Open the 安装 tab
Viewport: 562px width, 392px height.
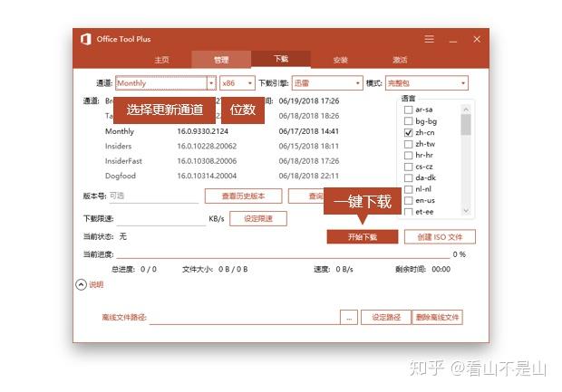coord(340,60)
